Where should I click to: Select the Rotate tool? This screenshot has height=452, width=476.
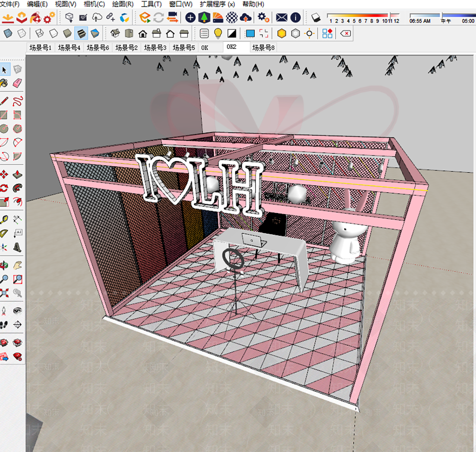tap(4, 188)
